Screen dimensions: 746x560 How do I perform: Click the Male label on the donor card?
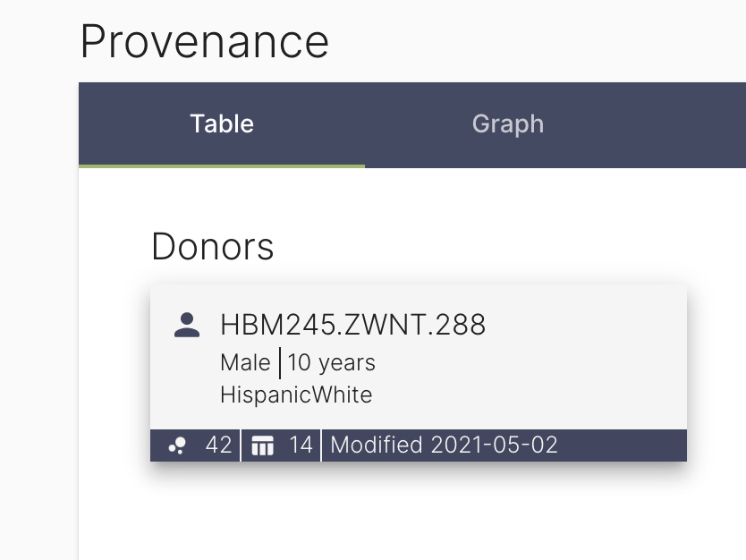[x=244, y=362]
